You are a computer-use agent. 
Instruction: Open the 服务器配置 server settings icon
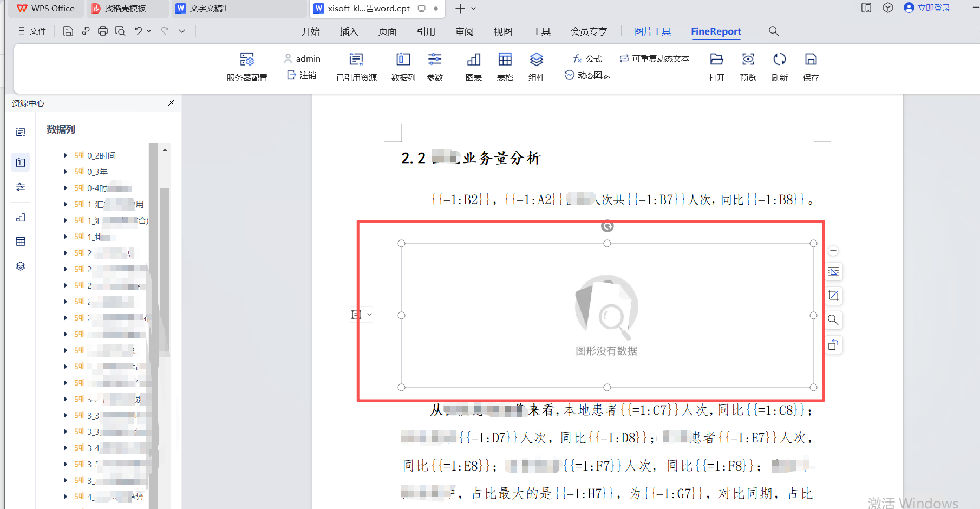tap(247, 60)
